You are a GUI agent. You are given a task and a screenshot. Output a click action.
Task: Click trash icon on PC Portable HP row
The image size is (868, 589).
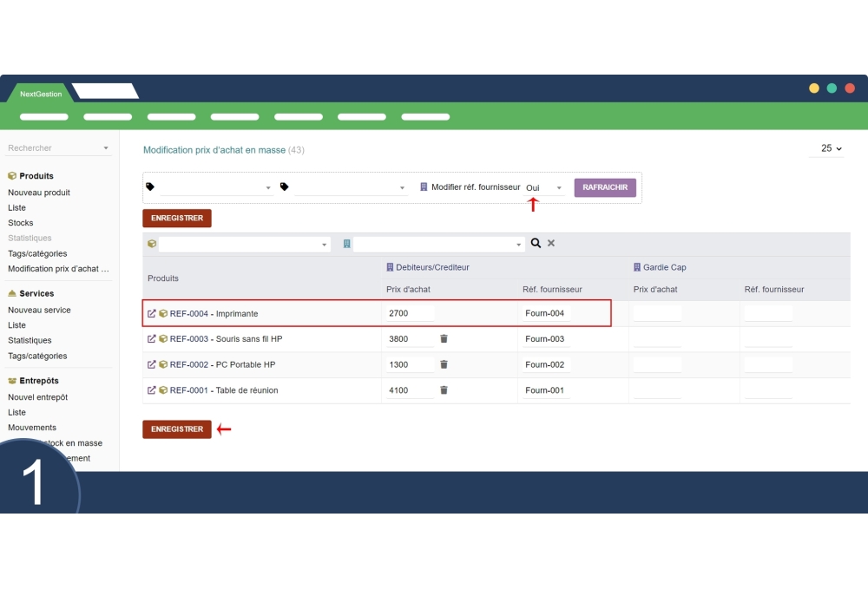[444, 365]
